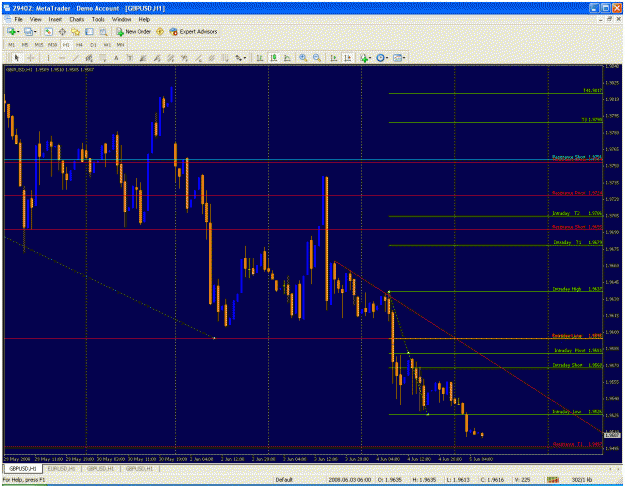
Task: Expand the Periods dropdown arrow
Action: (x=387, y=58)
